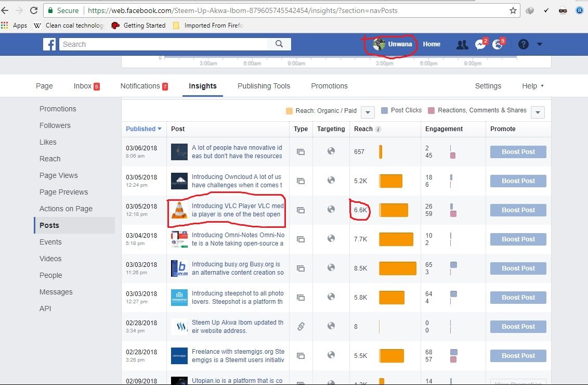588x385 pixels.
Task: Click the targeting globe for busy.org row
Action: [x=331, y=267]
